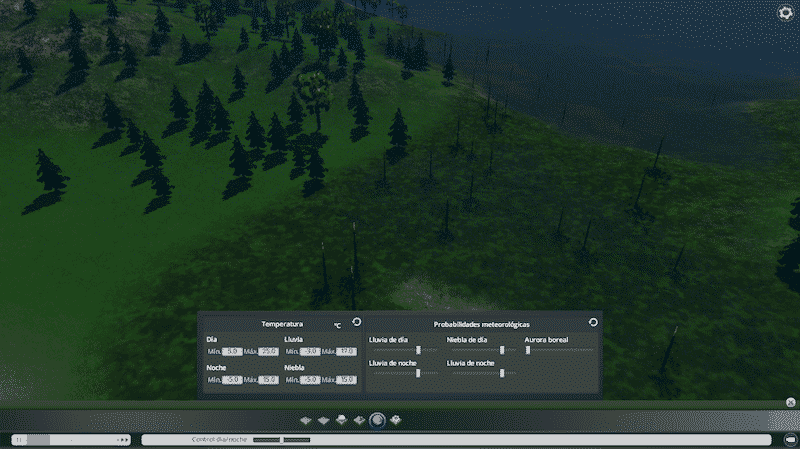Select the second tile icon in the bottom toolbar
Image resolution: width=800 pixels, height=449 pixels.
[324, 420]
